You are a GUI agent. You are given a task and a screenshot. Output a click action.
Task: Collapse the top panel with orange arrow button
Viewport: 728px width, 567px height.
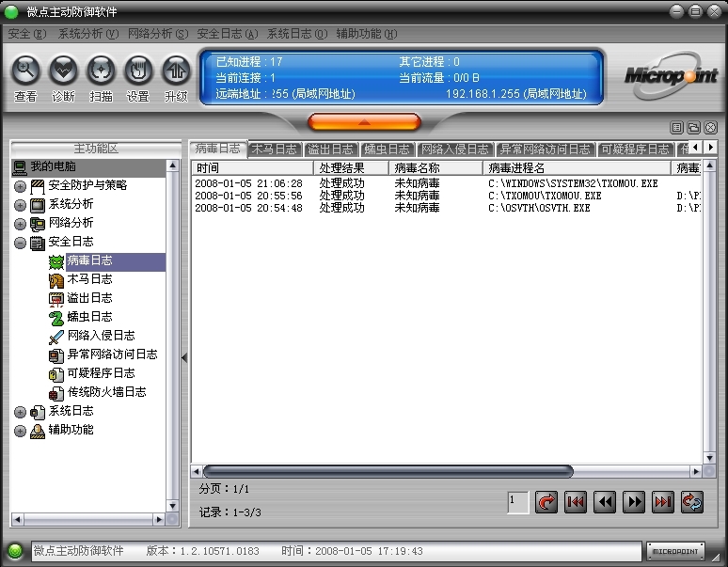(364, 122)
